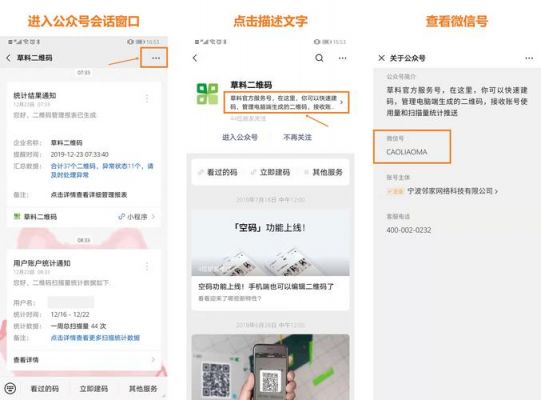The height and width of the screenshot is (400, 541).
Task: Tap search magnifier on profile page
Action: point(319,58)
